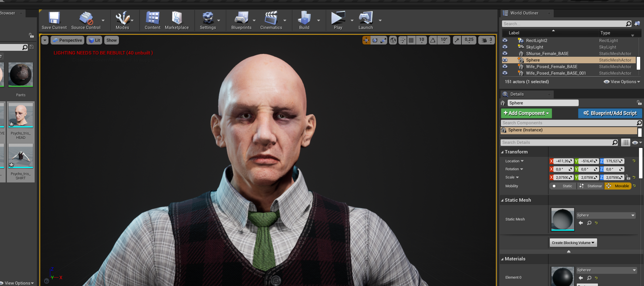
Task: Switch world/local coordinate space globe icon
Action: (x=393, y=40)
